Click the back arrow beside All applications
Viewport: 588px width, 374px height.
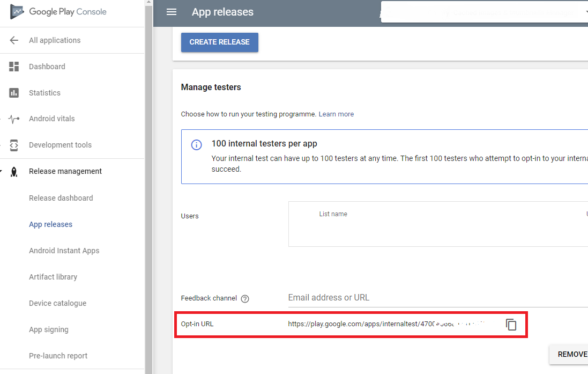tap(14, 40)
